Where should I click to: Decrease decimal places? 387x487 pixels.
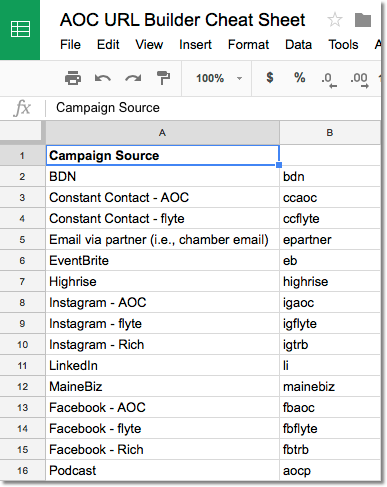(329, 80)
